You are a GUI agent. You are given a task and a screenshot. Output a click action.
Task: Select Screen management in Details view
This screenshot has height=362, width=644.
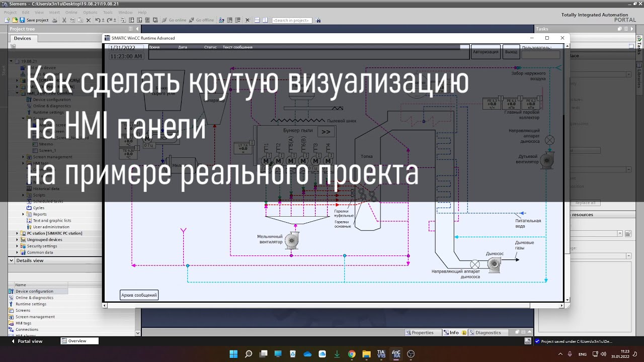(35, 317)
